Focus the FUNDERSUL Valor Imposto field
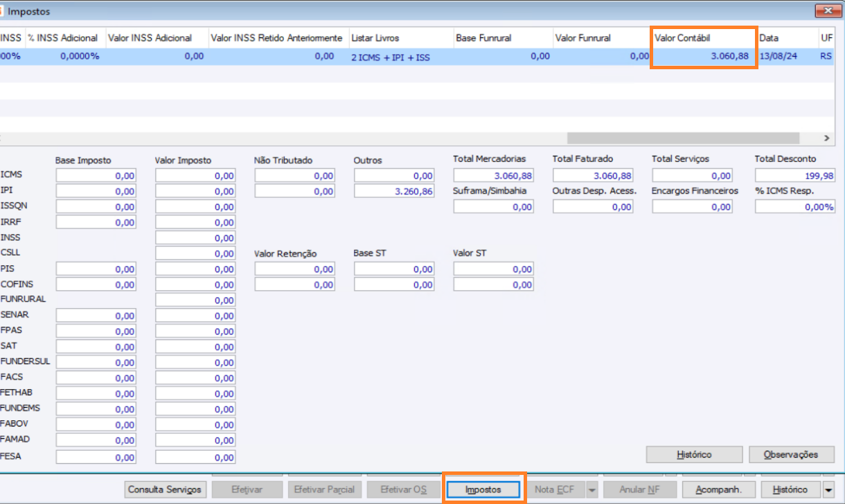845x504 pixels. 195,363
